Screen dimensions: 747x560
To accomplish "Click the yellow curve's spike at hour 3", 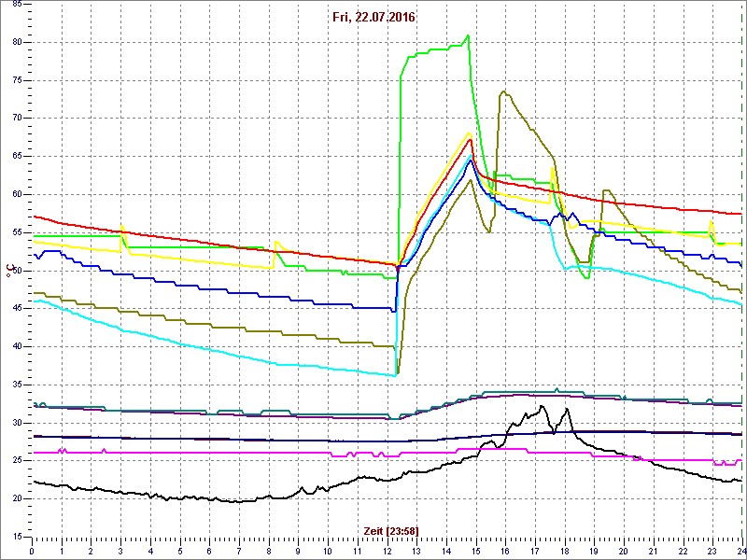I will click(x=122, y=226).
